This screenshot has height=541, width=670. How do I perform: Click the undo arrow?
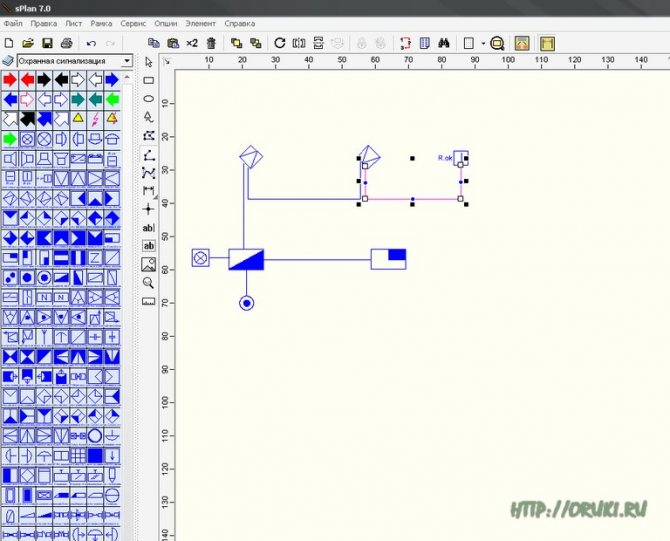pyautogui.click(x=91, y=43)
